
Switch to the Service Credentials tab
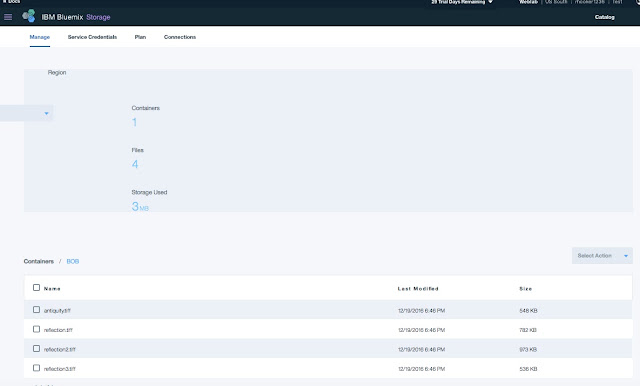tap(92, 37)
